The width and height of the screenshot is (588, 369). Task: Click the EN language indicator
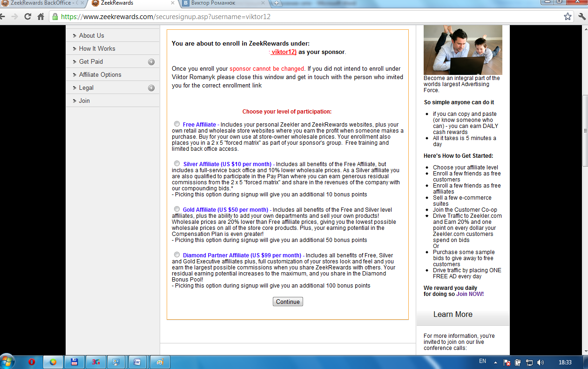coord(482,362)
